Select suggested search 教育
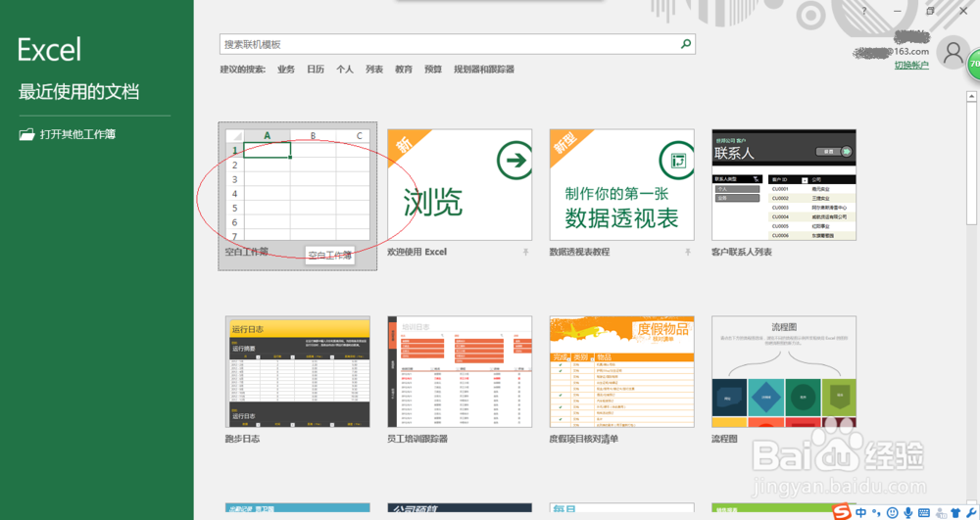The height and width of the screenshot is (520, 980). click(403, 70)
